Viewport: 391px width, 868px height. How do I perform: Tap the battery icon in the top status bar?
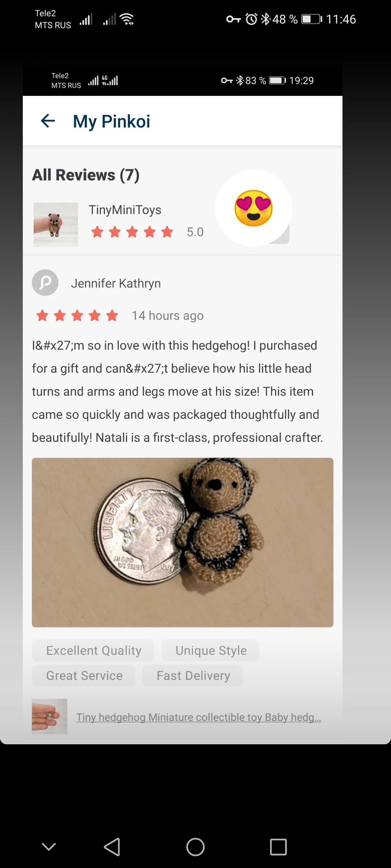(312, 19)
